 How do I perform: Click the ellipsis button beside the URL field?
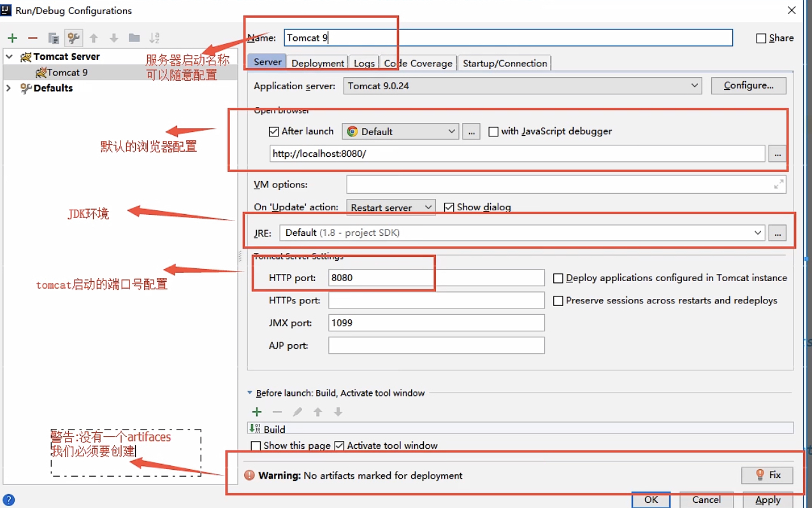777,154
